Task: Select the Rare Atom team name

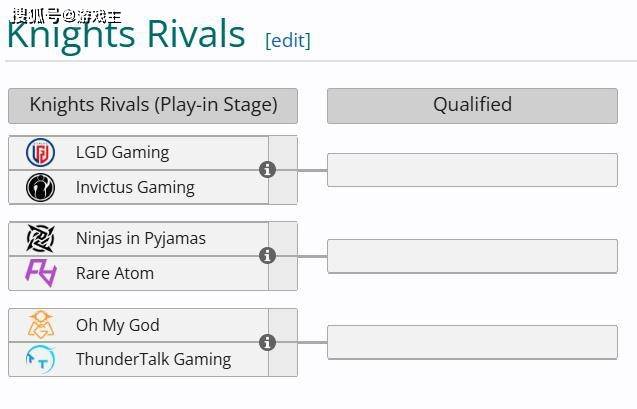Action: pyautogui.click(x=115, y=273)
